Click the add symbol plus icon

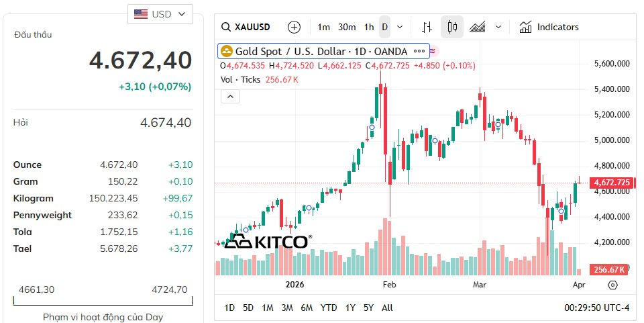pos(294,28)
